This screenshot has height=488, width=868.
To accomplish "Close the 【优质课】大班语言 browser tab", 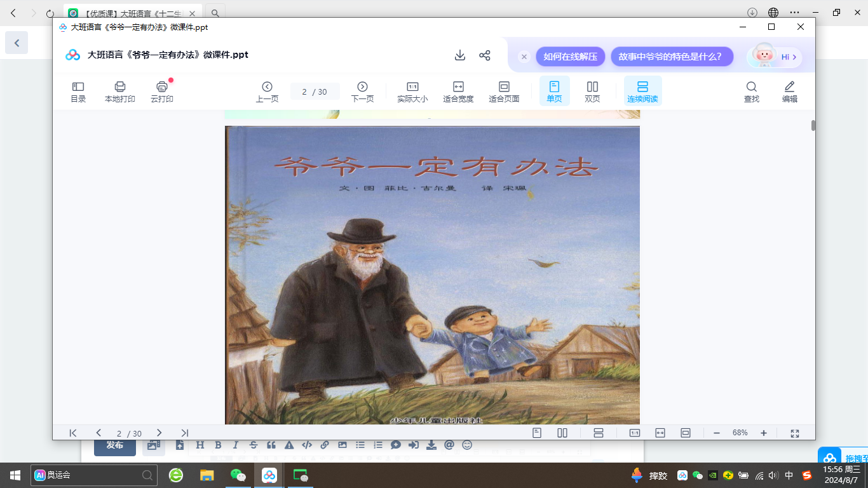I will point(193,13).
